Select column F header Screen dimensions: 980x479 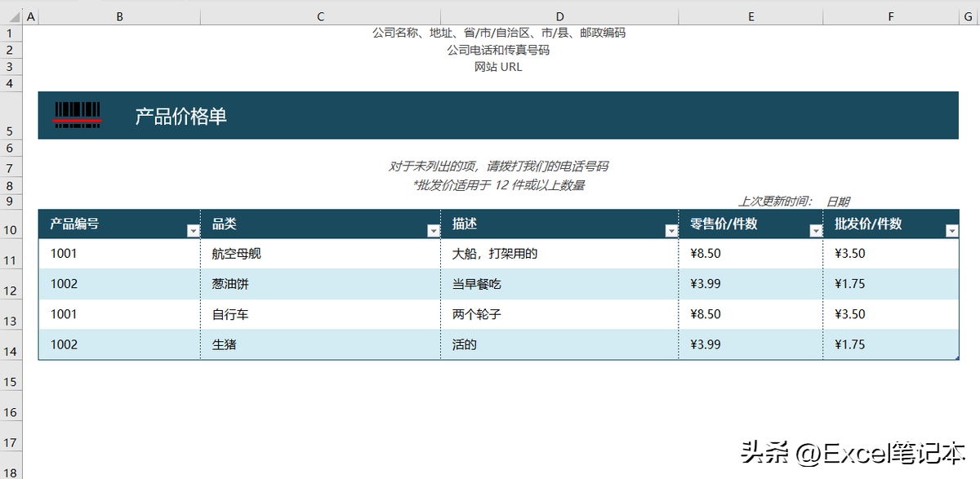[891, 16]
